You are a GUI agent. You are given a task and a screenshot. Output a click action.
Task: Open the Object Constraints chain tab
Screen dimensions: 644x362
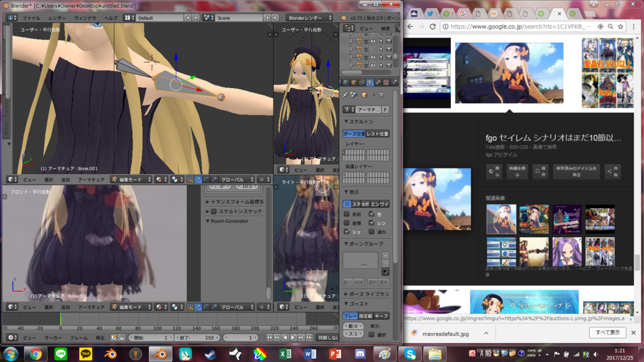tap(362, 82)
